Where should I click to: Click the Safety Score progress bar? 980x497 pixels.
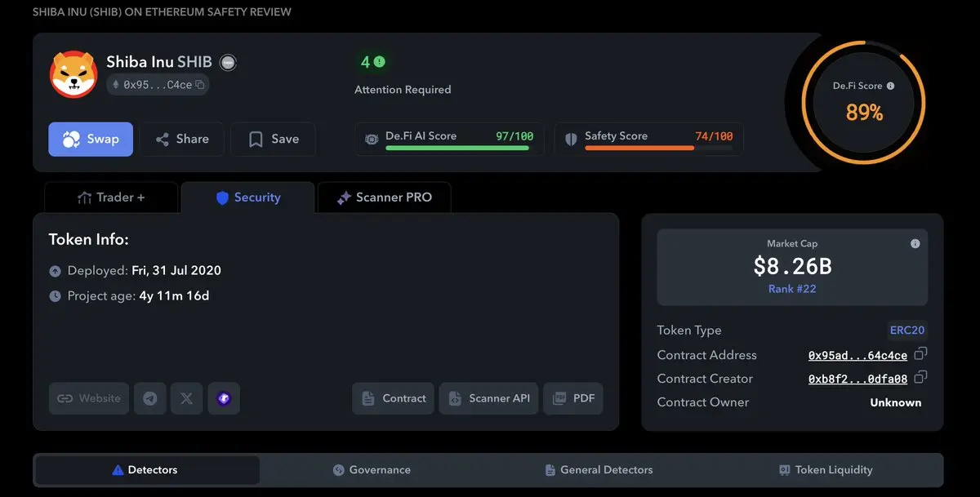pyautogui.click(x=658, y=148)
